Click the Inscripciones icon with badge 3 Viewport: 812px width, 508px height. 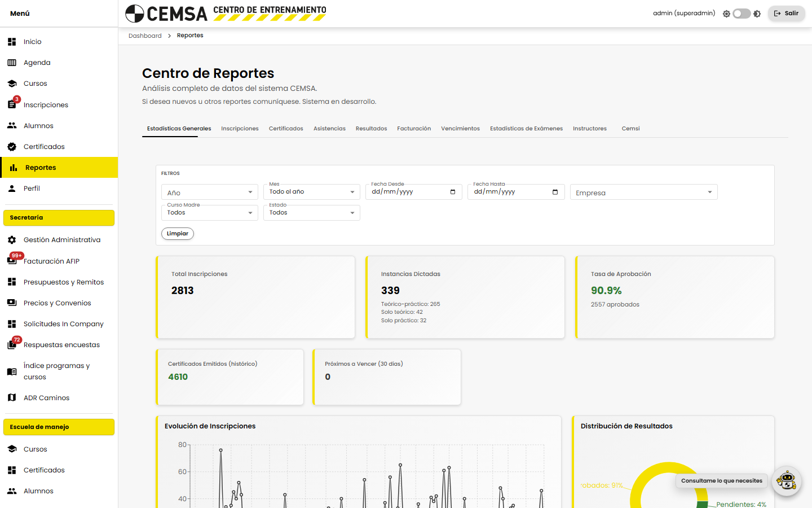pos(12,104)
